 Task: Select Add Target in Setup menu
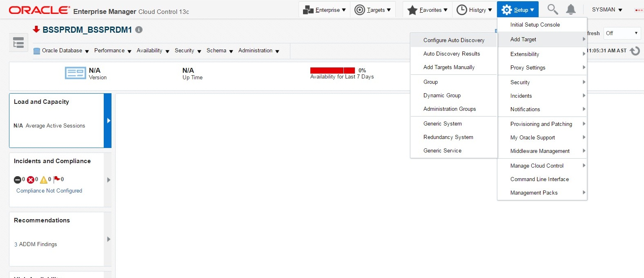[542, 39]
